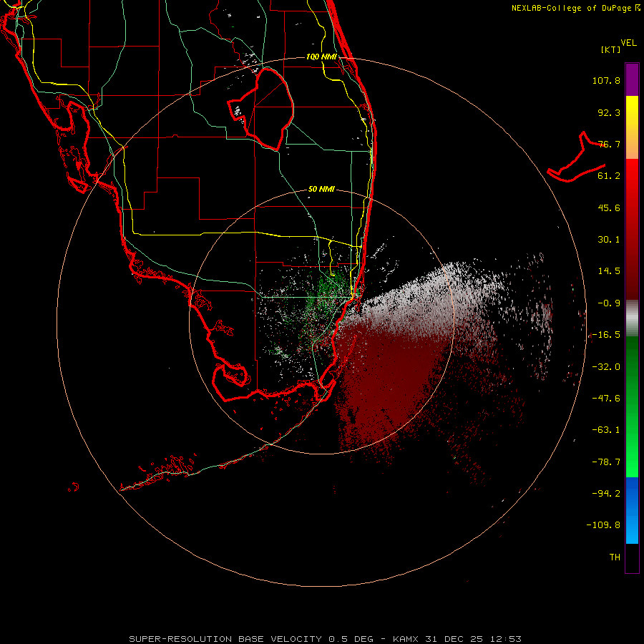Click the VEL legend heading

pos(628,43)
